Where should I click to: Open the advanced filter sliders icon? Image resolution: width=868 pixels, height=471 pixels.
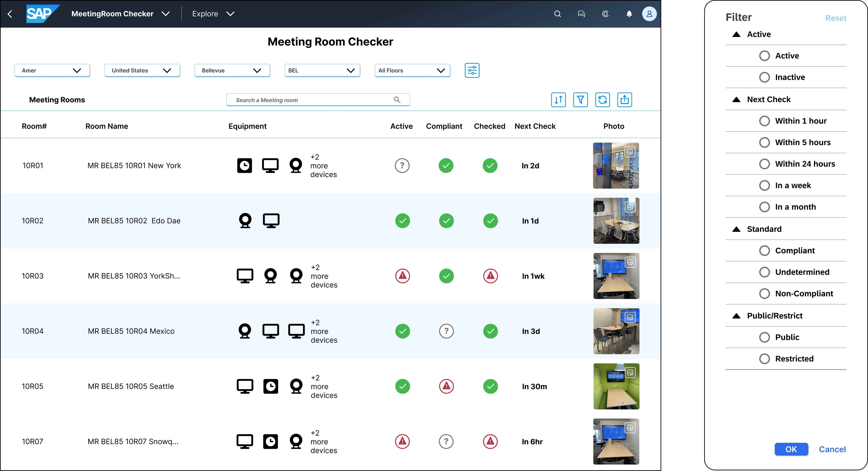(x=472, y=70)
